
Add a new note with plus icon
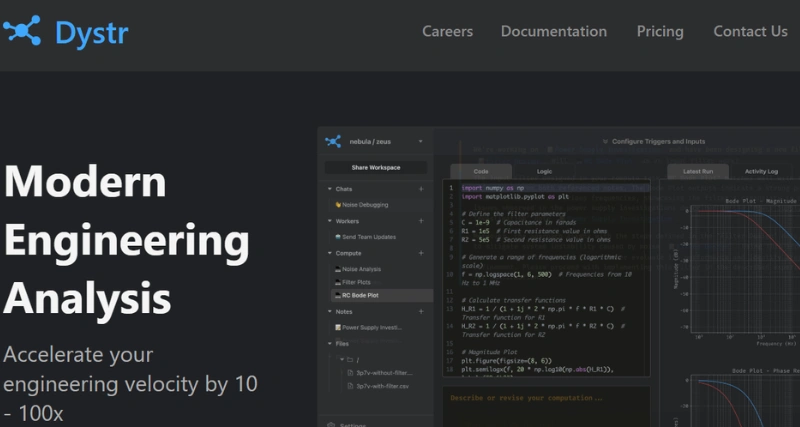coord(421,312)
